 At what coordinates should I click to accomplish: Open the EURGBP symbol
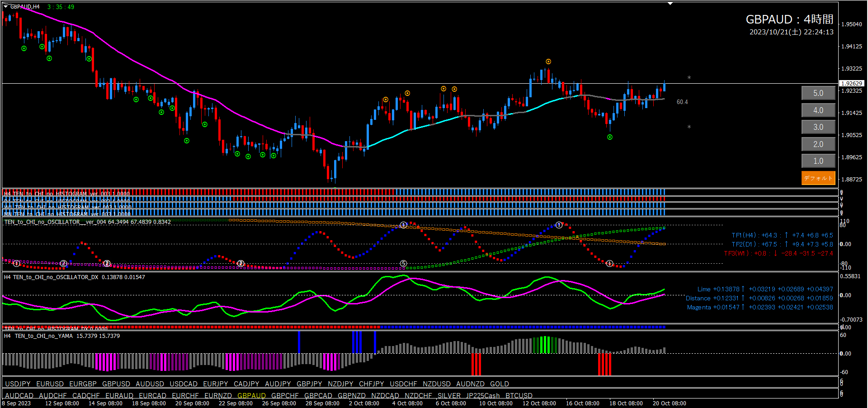83,384
